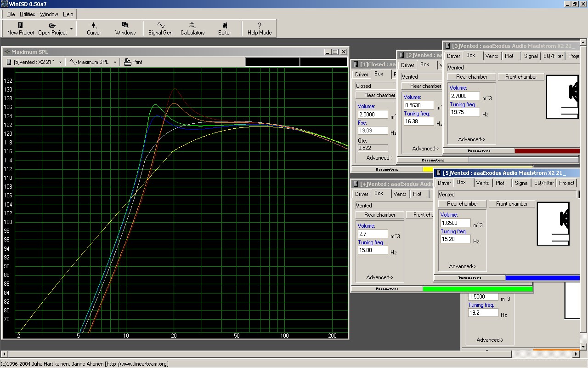Open the Vented box type combo in [3] window
Screen dimensions: 588x368
513,68
